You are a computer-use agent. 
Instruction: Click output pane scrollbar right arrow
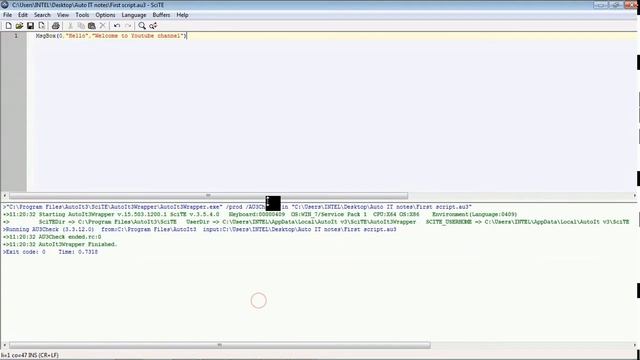click(x=635, y=345)
